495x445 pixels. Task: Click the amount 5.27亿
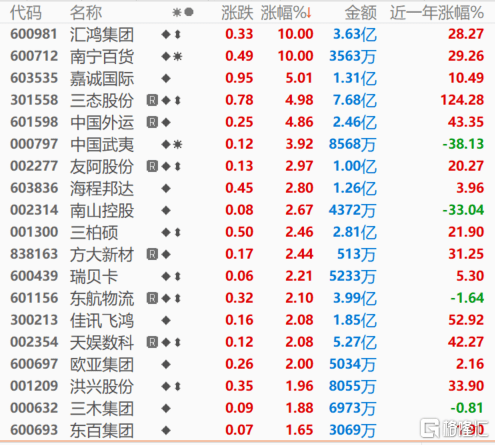(x=355, y=342)
